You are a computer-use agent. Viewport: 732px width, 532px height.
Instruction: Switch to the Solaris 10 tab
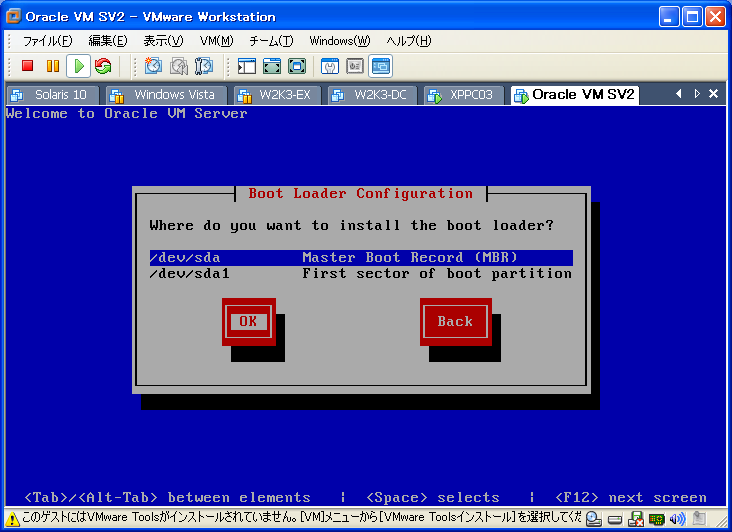point(53,95)
